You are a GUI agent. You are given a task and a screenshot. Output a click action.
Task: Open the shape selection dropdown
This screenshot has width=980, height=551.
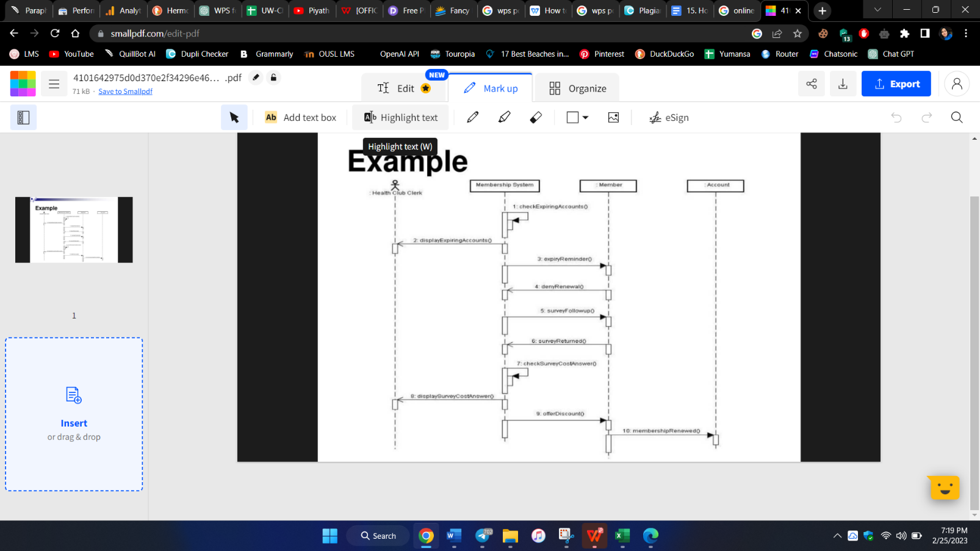[576, 117]
